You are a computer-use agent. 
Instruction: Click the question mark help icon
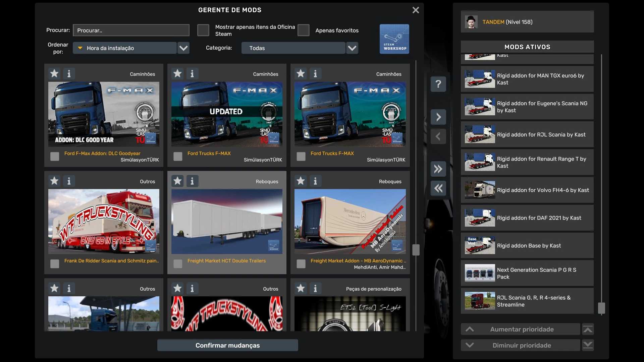pos(438,84)
